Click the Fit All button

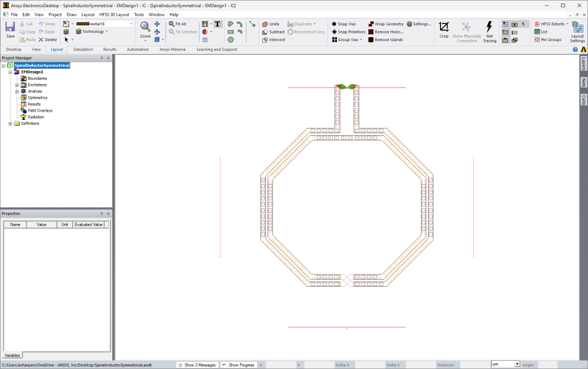(181, 24)
